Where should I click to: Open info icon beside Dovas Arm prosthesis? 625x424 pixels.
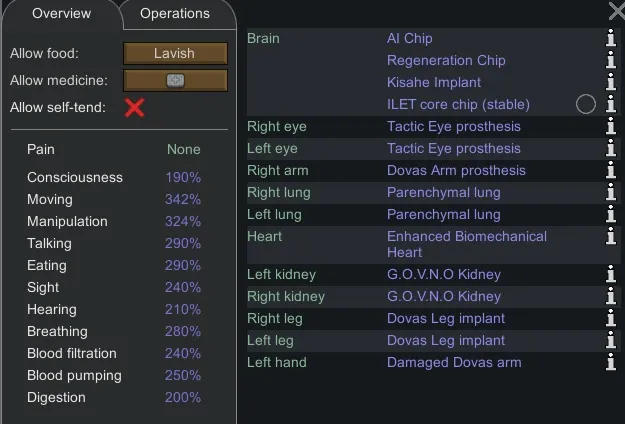611,170
